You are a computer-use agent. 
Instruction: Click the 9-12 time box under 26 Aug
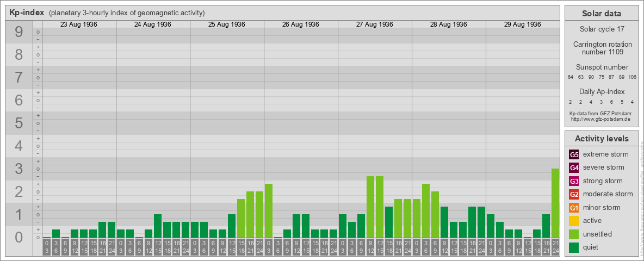point(296,247)
